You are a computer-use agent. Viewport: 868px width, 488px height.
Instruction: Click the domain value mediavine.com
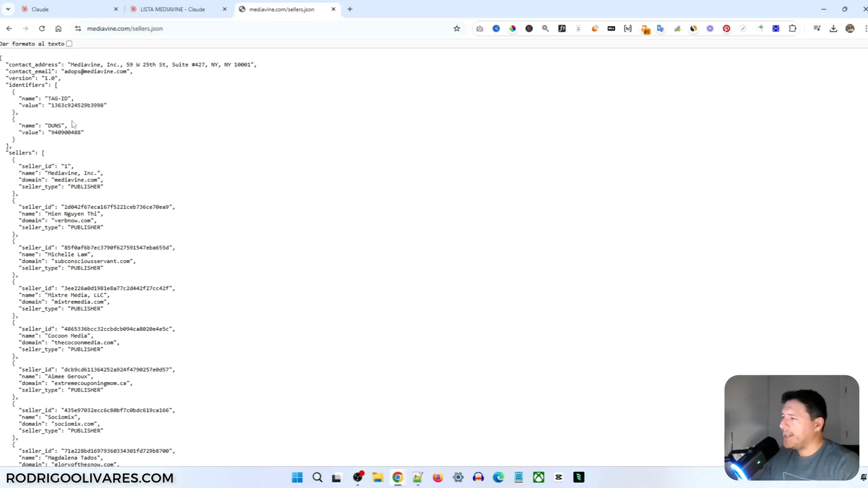(75, 180)
